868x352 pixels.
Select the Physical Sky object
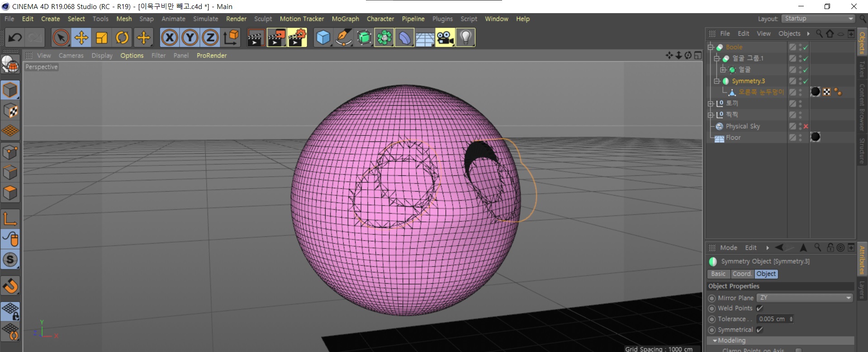pos(742,126)
